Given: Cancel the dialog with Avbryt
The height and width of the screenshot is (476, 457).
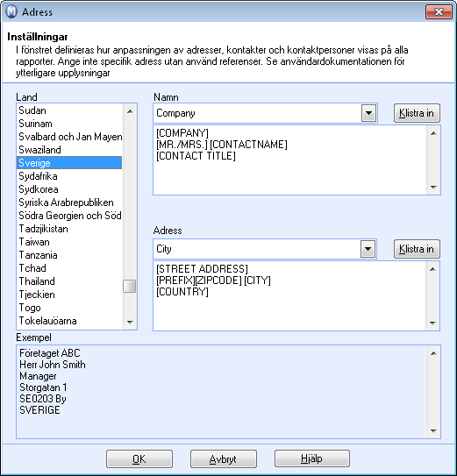Looking at the screenshot, I should pos(224,458).
